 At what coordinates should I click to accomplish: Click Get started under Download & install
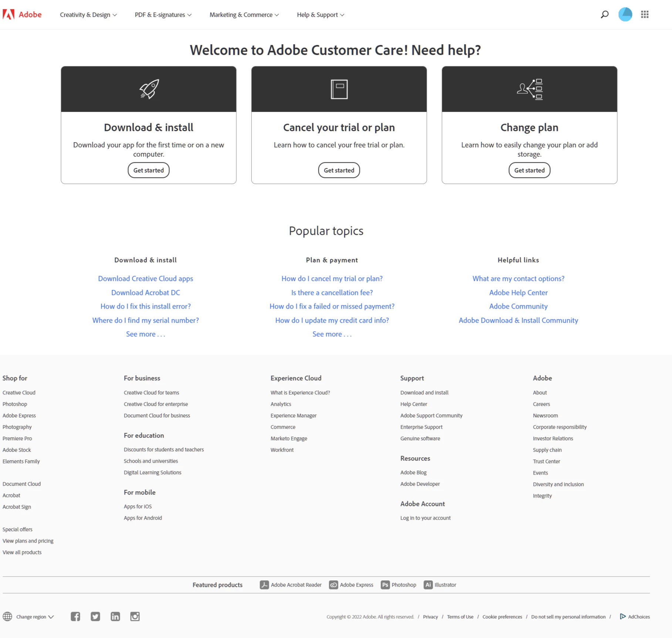pyautogui.click(x=149, y=170)
